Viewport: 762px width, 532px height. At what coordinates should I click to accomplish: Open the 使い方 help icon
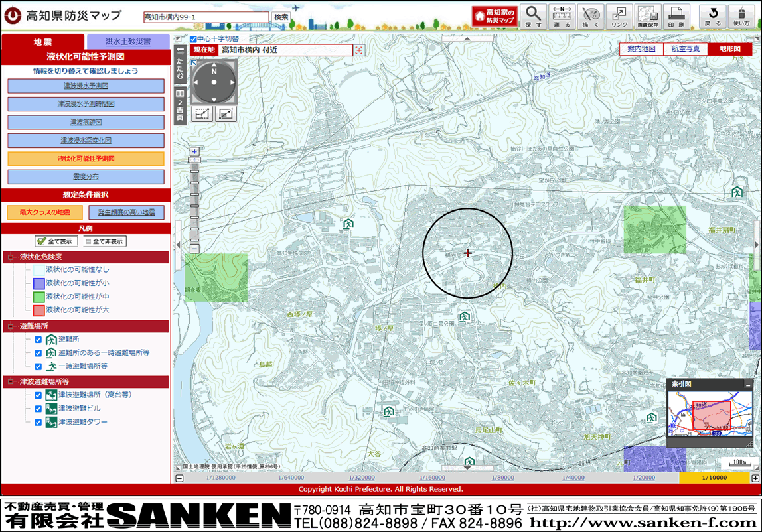click(x=741, y=16)
